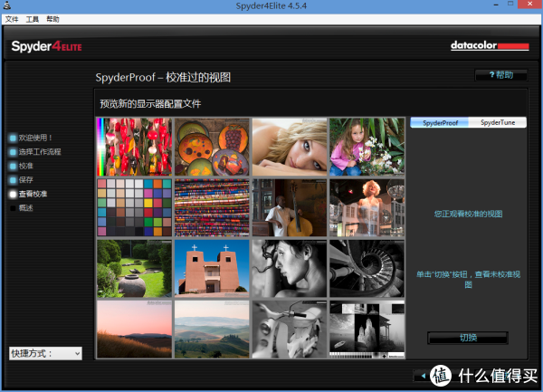Select the 查看校准 step
Screen dimensions: 543x392
(28, 194)
